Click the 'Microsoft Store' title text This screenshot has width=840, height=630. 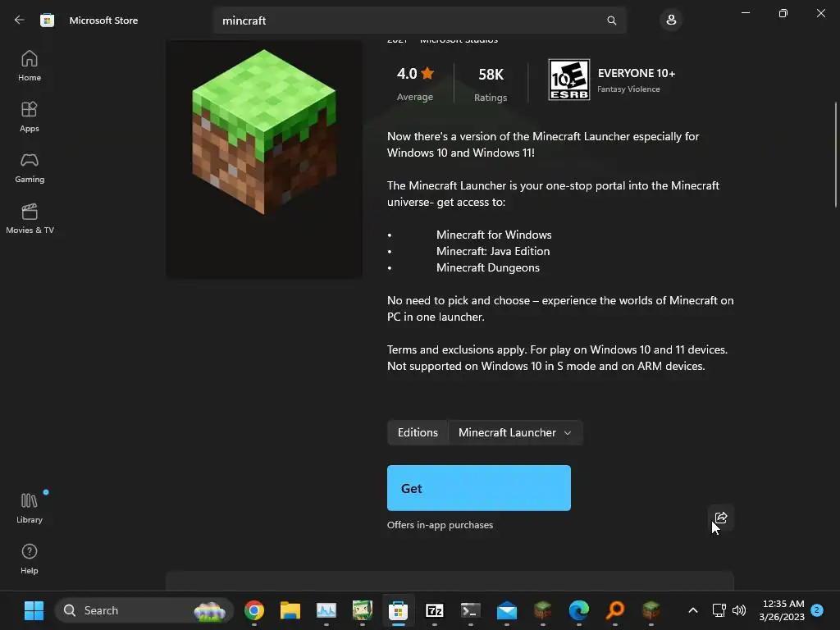click(x=103, y=21)
